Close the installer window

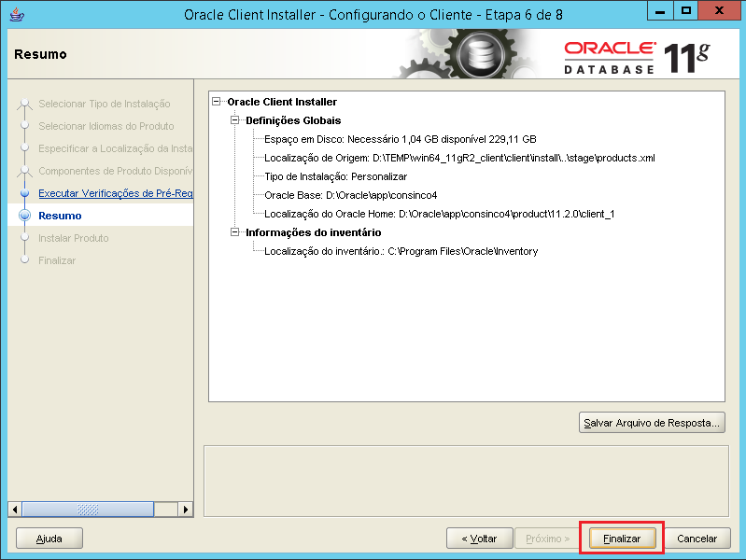coord(719,10)
